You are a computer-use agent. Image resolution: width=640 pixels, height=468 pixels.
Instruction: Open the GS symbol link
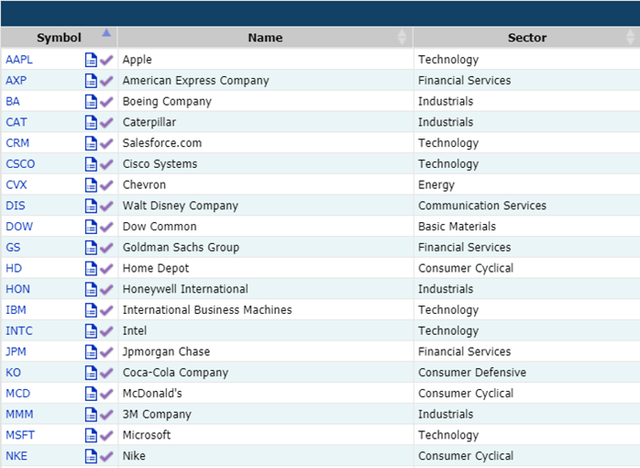click(x=13, y=247)
